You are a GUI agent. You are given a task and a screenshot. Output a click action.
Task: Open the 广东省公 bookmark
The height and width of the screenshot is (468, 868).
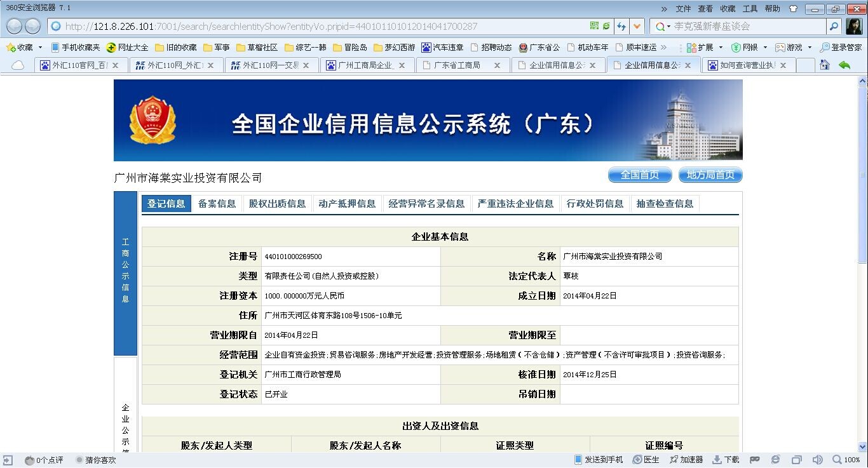539,48
